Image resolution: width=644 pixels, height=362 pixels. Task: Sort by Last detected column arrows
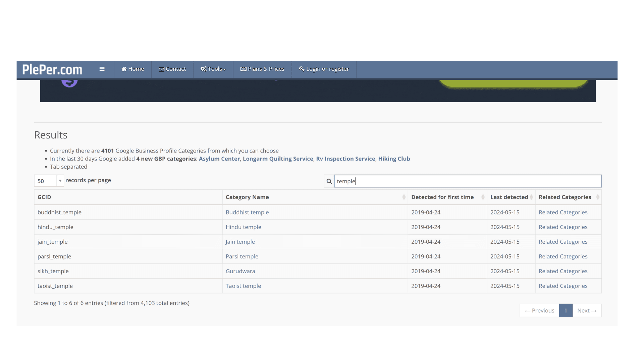[531, 197]
